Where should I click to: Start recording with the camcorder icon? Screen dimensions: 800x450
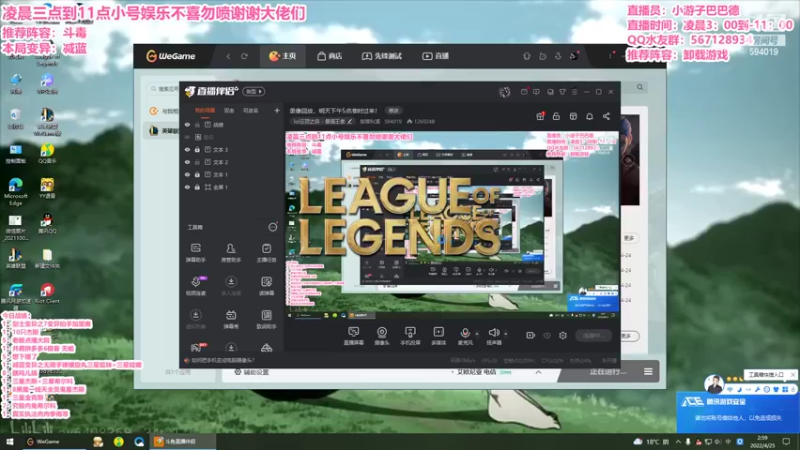(530, 335)
